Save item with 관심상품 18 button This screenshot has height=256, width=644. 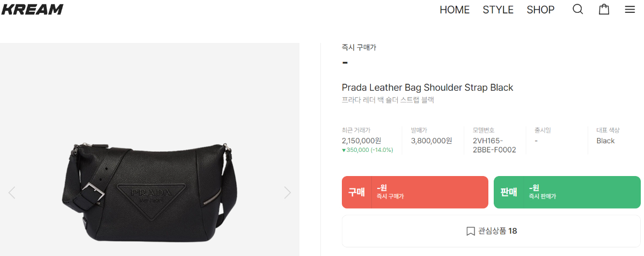click(491, 231)
